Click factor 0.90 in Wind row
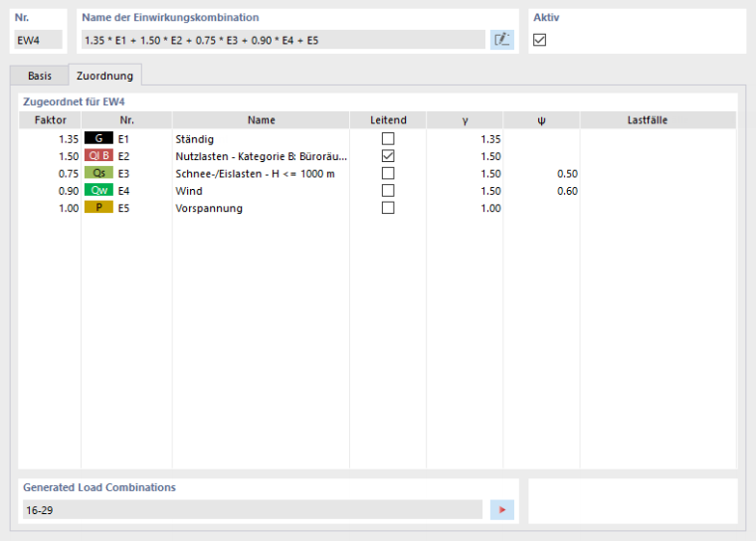Image resolution: width=756 pixels, height=541 pixels. point(69,191)
